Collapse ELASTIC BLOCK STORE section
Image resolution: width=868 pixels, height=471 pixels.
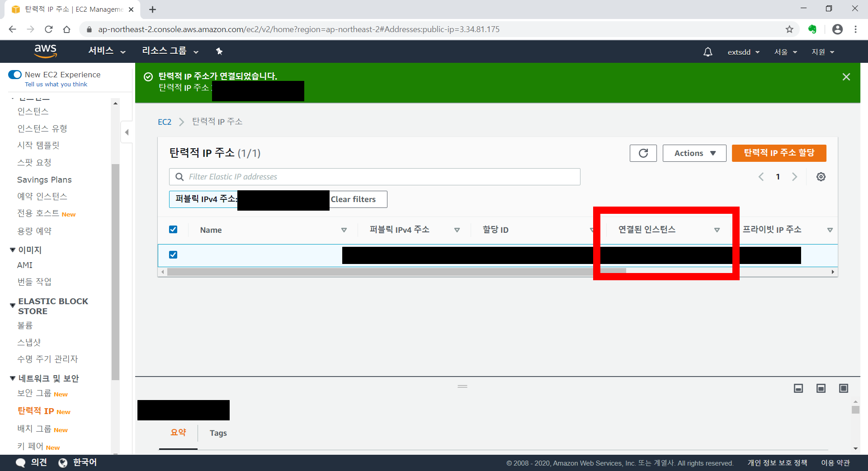(13, 306)
